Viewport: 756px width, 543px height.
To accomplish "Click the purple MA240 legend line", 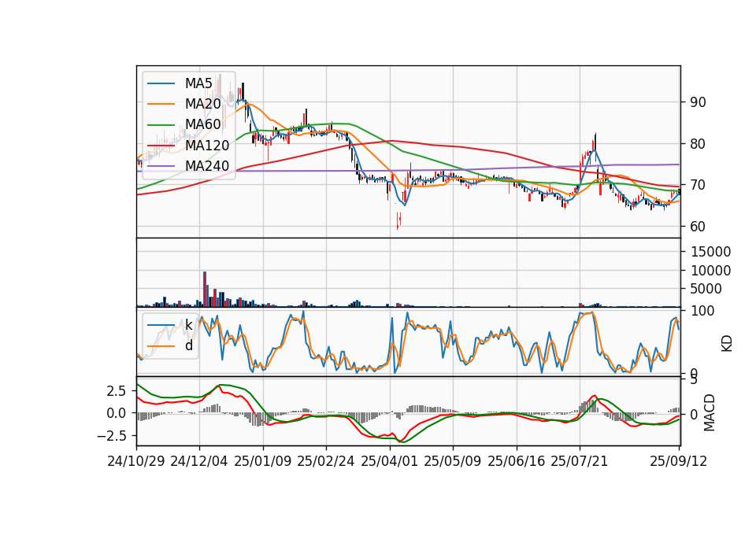I will click(161, 166).
